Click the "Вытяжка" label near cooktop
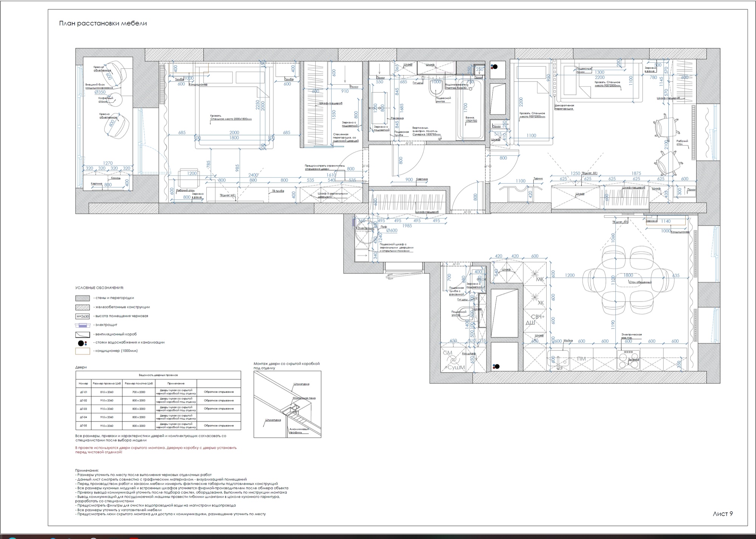Screen dimensions: 756x539 (x=633, y=359)
